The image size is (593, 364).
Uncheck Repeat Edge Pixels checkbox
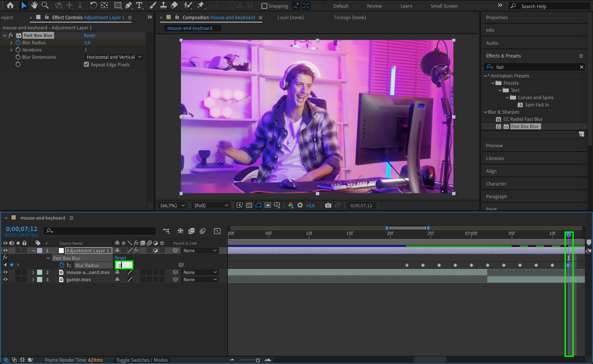(86, 65)
